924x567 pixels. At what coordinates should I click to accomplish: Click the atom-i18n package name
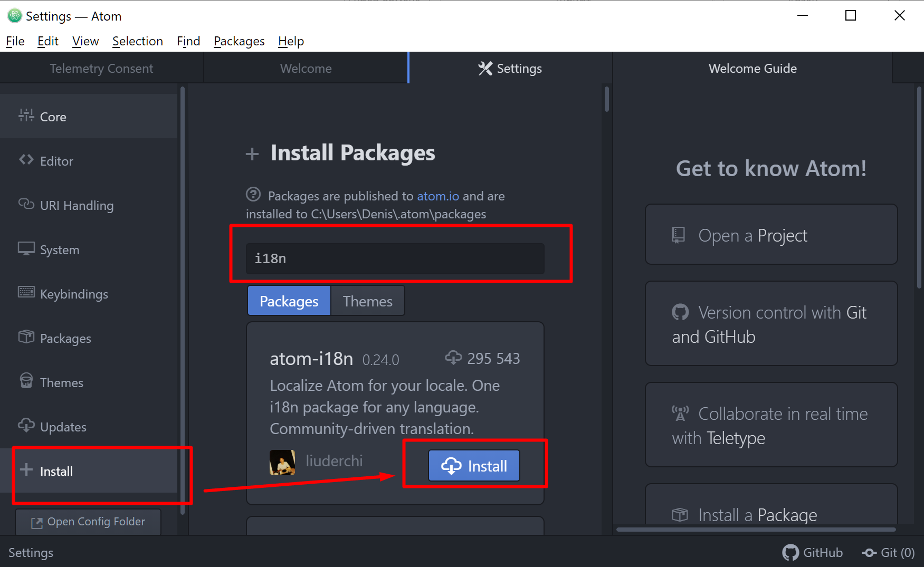click(x=311, y=359)
